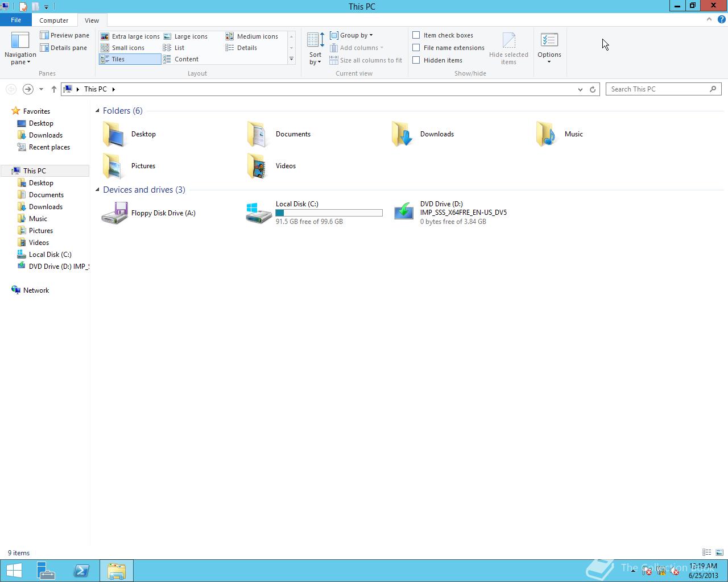Select Tiles layout option
This screenshot has width=728, height=582.
click(130, 59)
